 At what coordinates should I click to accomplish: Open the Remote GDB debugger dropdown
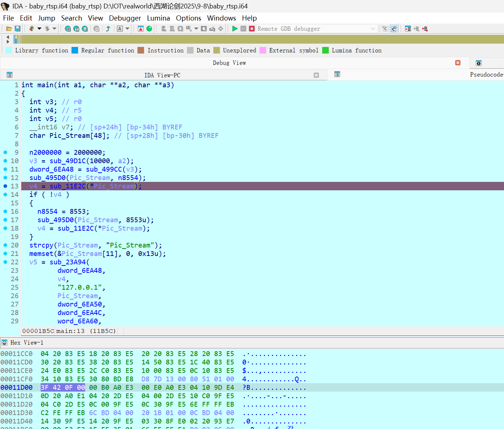373,29
